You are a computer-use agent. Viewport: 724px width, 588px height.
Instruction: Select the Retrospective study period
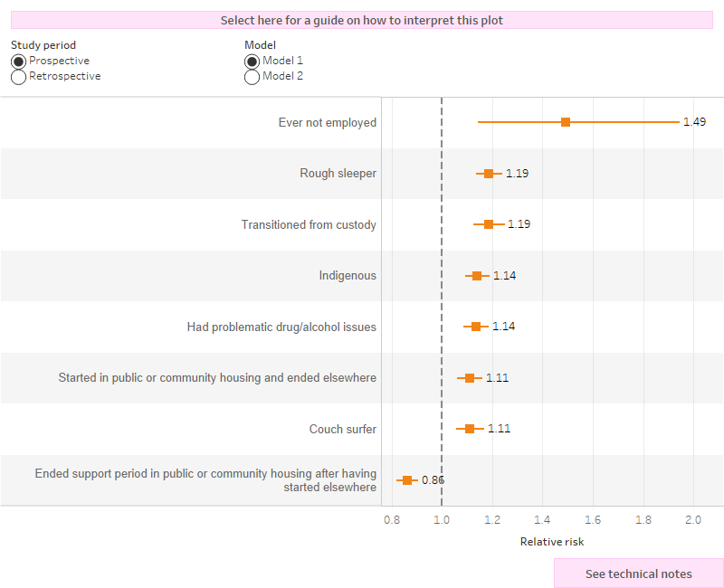pos(17,76)
